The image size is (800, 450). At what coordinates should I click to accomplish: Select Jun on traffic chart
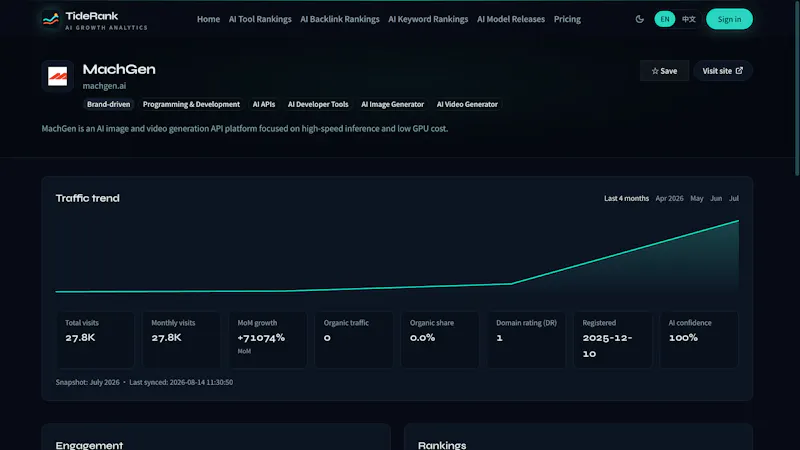(716, 198)
